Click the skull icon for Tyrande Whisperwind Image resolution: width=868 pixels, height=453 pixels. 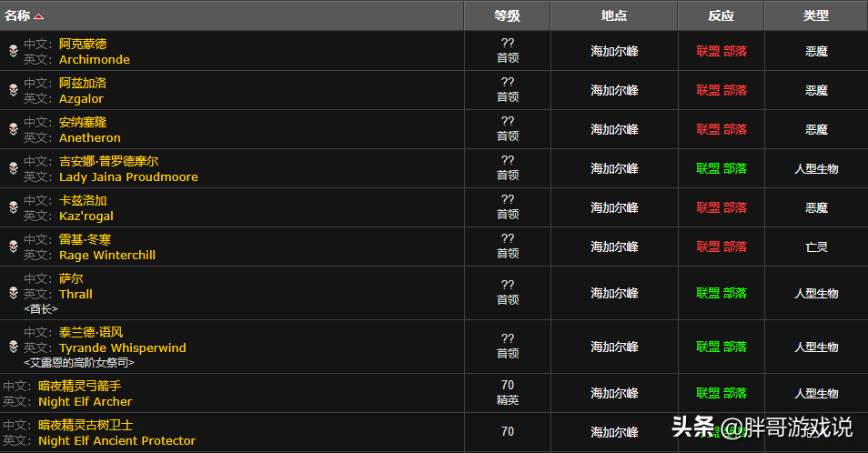[x=14, y=347]
